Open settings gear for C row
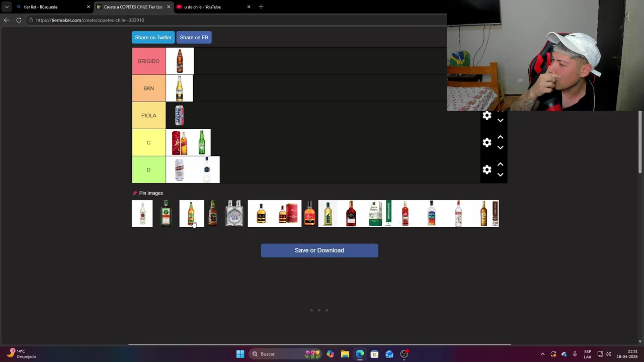644x362 pixels. click(x=487, y=143)
